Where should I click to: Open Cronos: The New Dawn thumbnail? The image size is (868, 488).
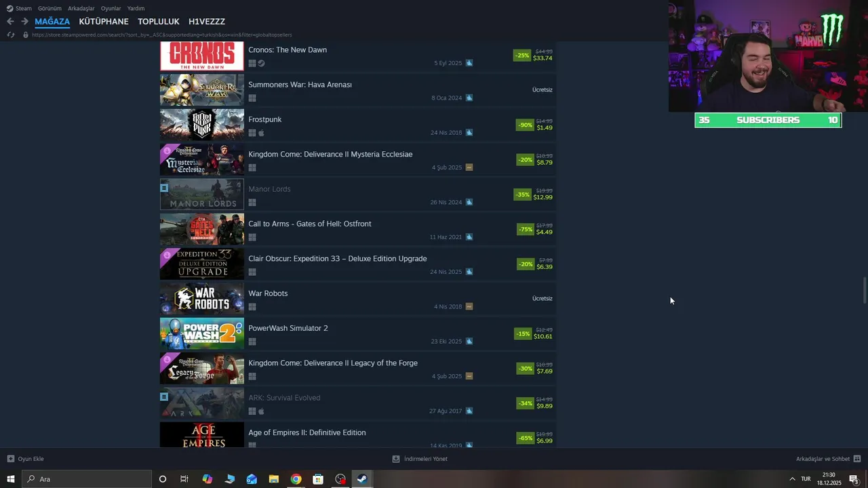click(x=202, y=56)
